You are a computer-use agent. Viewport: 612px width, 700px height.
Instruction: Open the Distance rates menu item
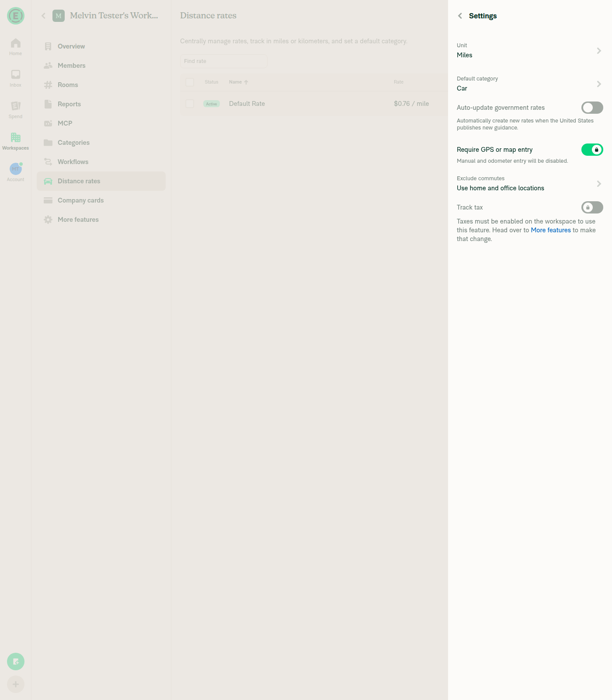point(101,181)
